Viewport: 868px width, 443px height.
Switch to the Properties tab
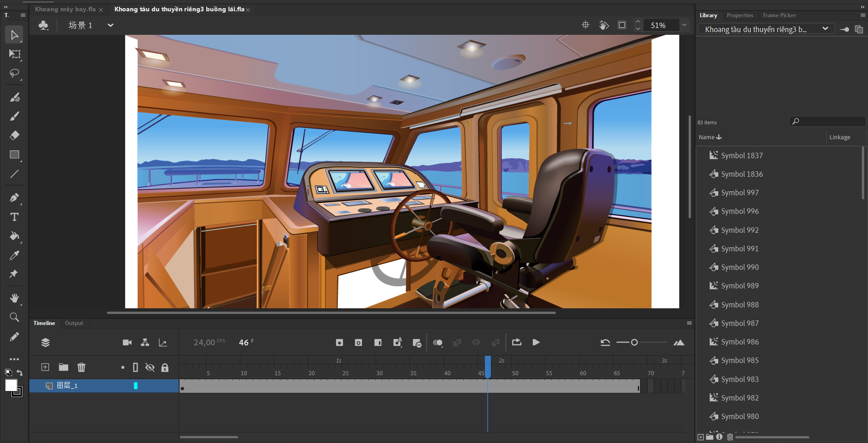(x=740, y=15)
